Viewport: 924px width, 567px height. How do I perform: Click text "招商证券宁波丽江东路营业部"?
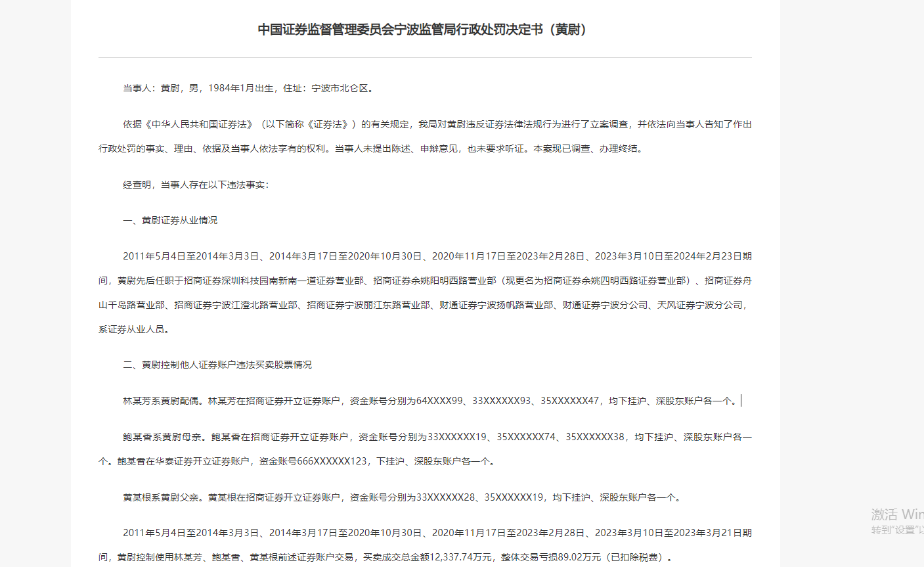tap(368, 305)
